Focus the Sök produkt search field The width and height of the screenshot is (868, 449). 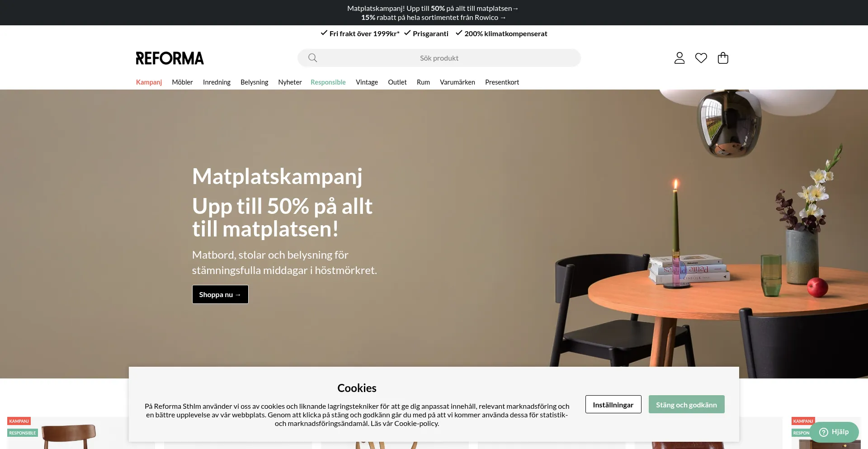[x=439, y=58]
